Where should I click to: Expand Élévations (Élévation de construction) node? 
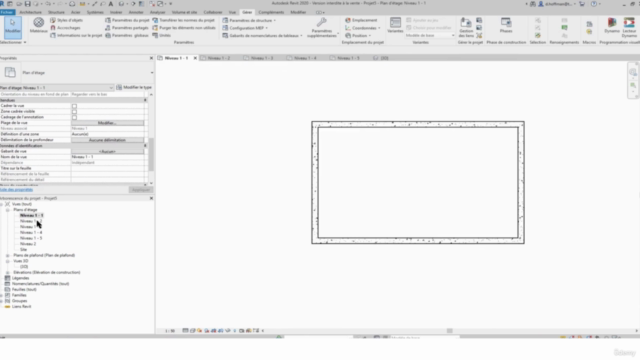(8, 273)
